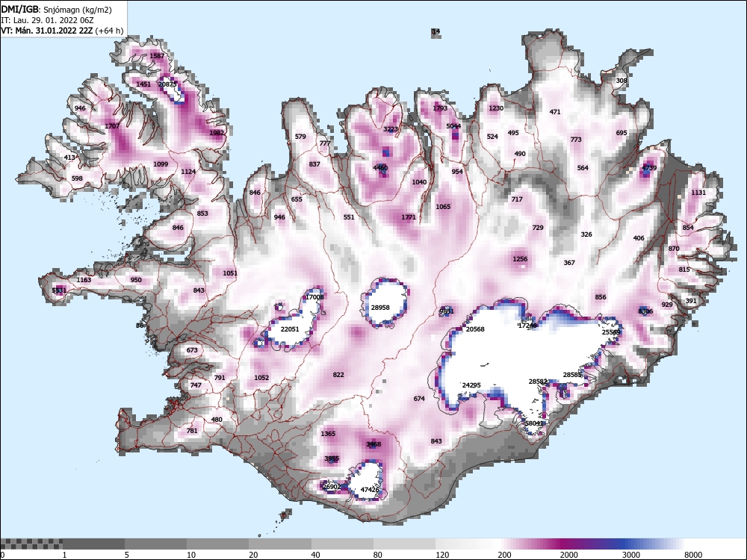747x560 pixels.
Task: Click the value '1793'
Action: (x=440, y=108)
